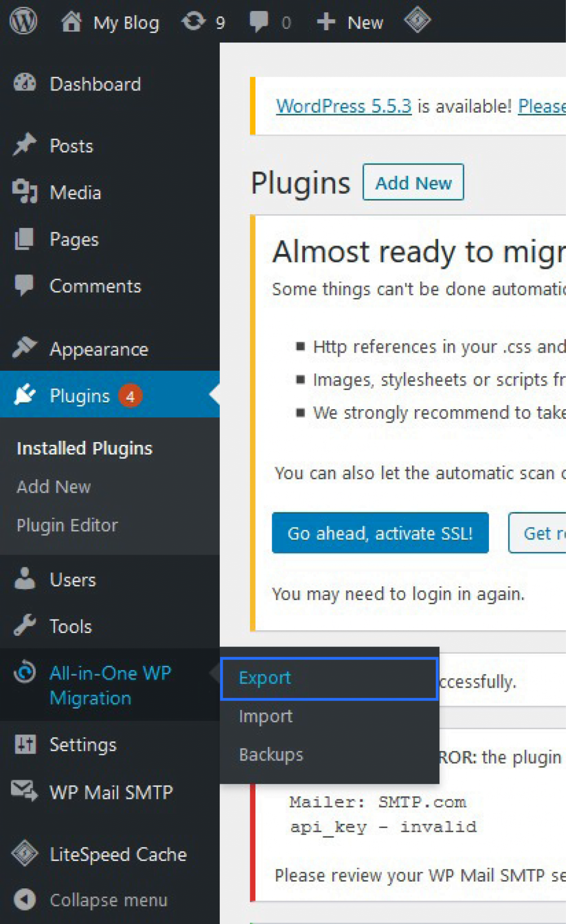Open the Posts menu
The width and height of the screenshot is (566, 924).
click(x=71, y=146)
